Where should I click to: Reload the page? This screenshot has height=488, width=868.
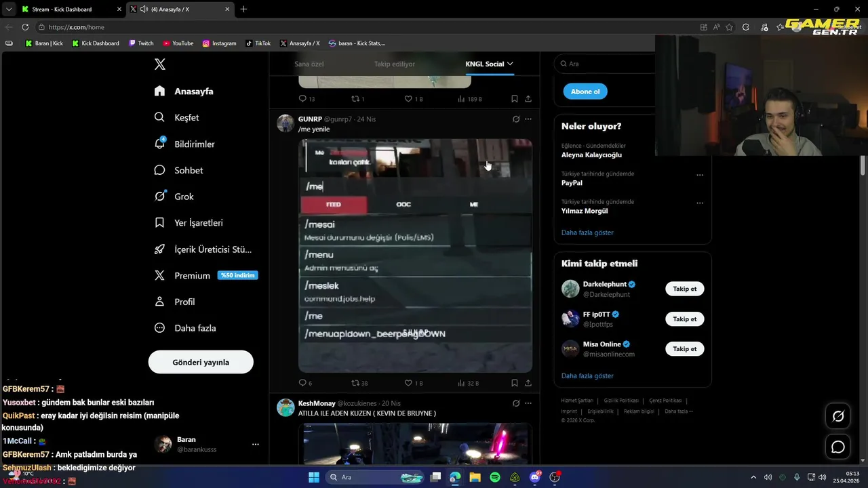(25, 27)
